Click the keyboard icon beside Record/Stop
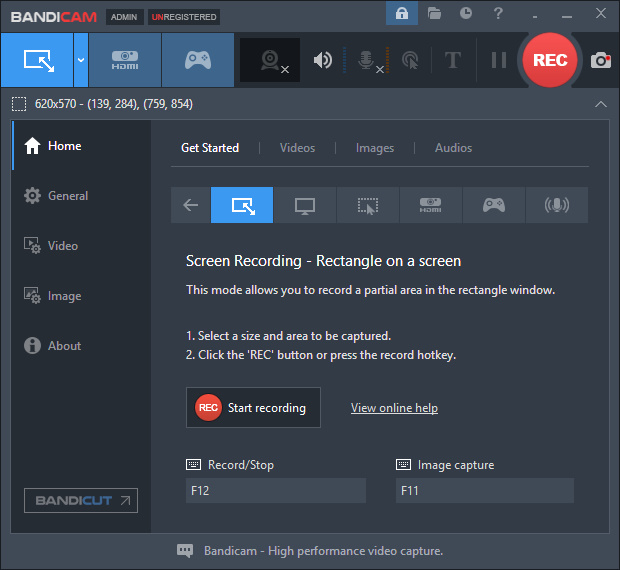 [x=193, y=464]
